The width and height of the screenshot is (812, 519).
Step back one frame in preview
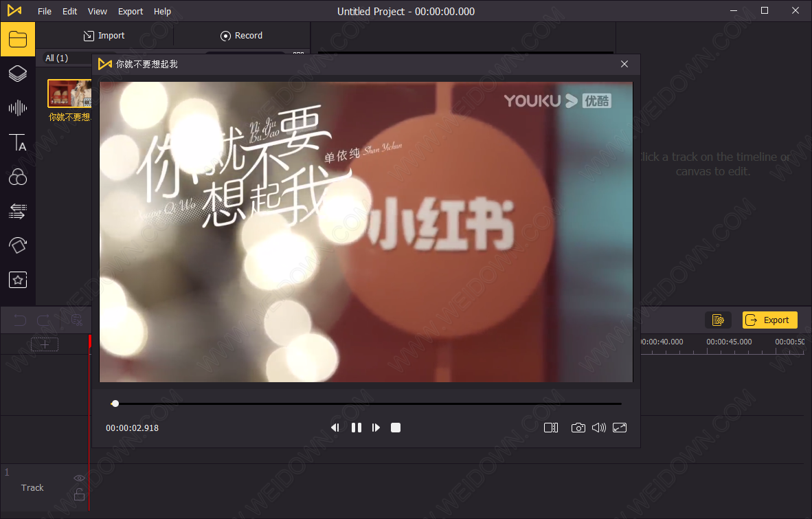(x=335, y=428)
